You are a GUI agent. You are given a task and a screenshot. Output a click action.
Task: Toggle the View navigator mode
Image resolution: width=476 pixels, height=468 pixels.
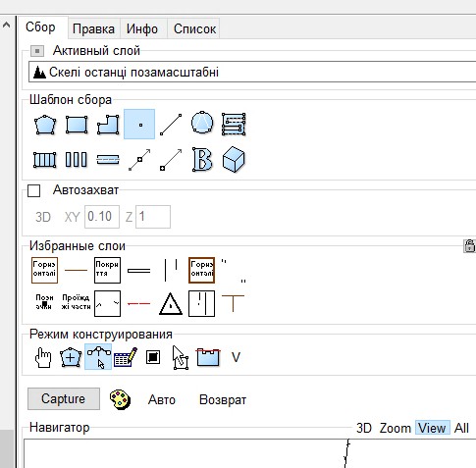[432, 428]
